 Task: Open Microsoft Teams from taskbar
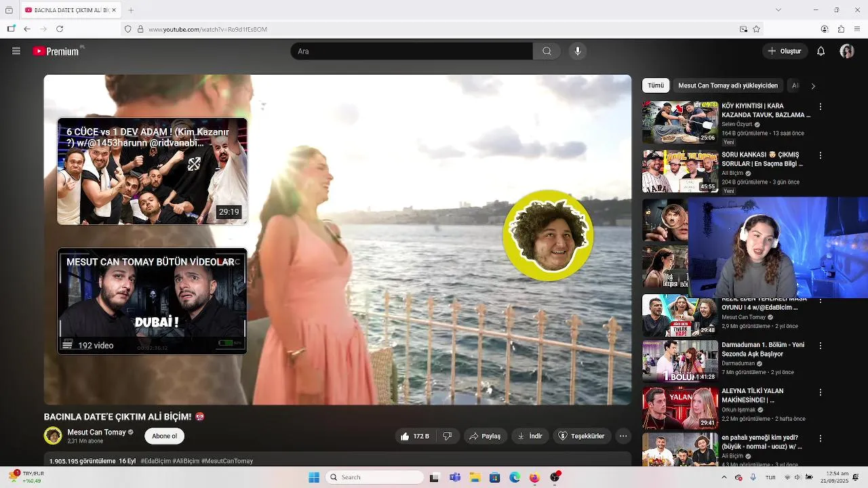pyautogui.click(x=455, y=477)
